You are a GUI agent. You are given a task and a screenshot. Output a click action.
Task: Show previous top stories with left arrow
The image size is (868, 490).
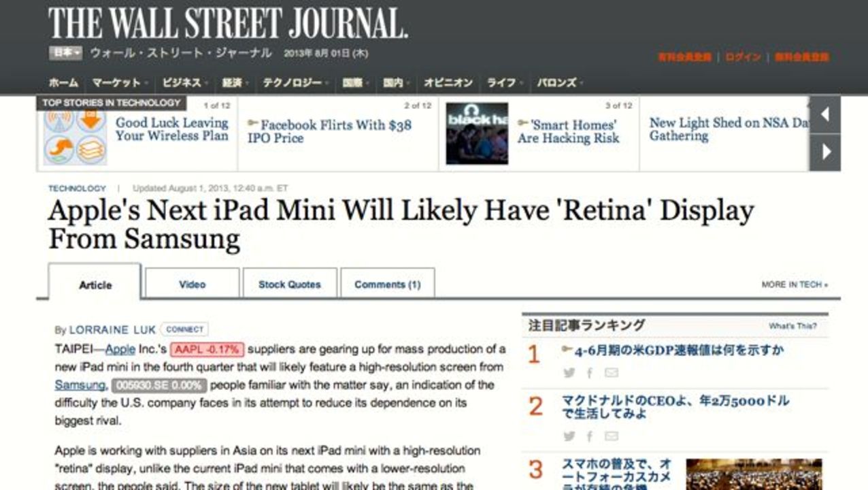pyautogui.click(x=825, y=114)
